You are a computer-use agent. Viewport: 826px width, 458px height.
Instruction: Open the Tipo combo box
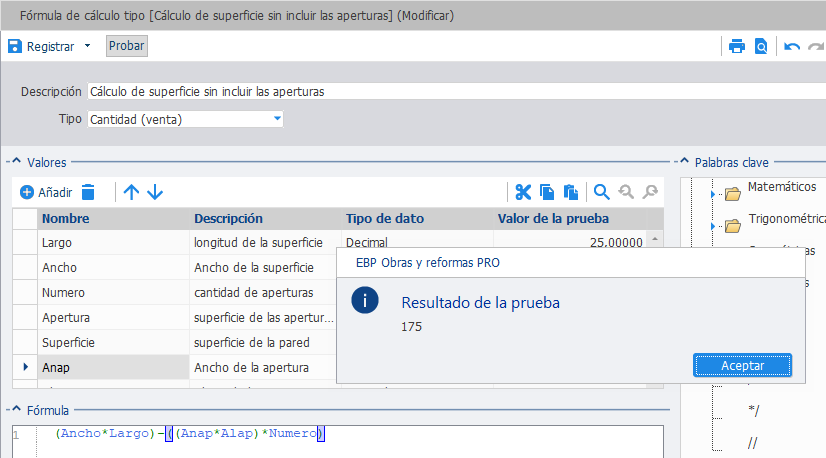[185, 119]
